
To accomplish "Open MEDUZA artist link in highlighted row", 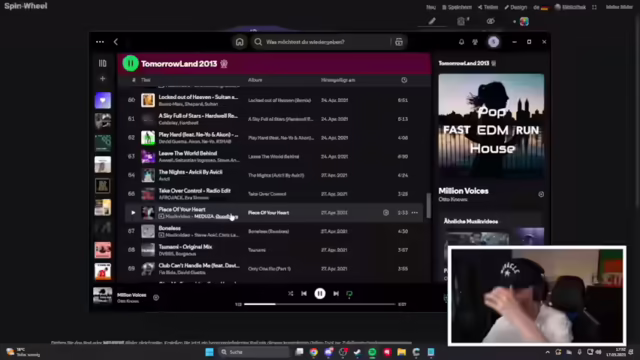I will [x=204, y=216].
